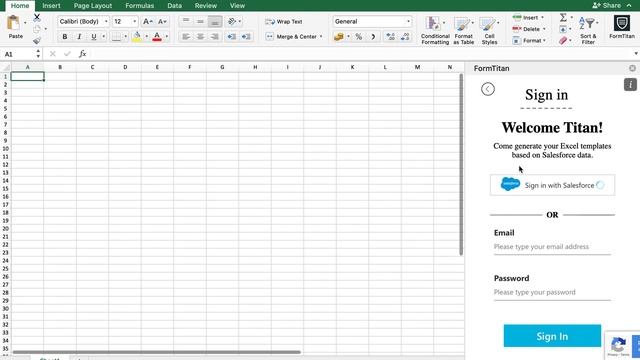Click the Top Align icon
This screenshot has height=360, width=640.
click(186, 21)
